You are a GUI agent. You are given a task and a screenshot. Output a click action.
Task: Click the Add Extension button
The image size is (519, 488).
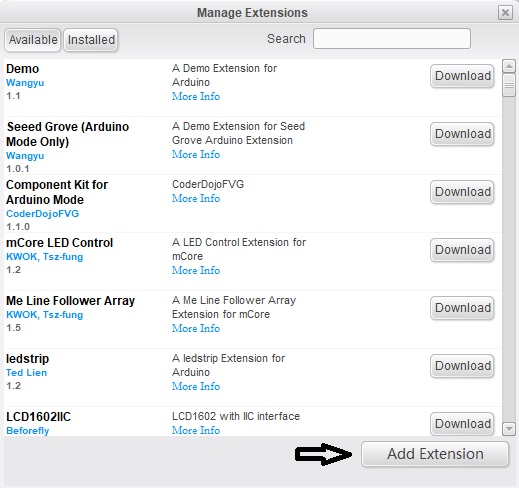pos(435,454)
